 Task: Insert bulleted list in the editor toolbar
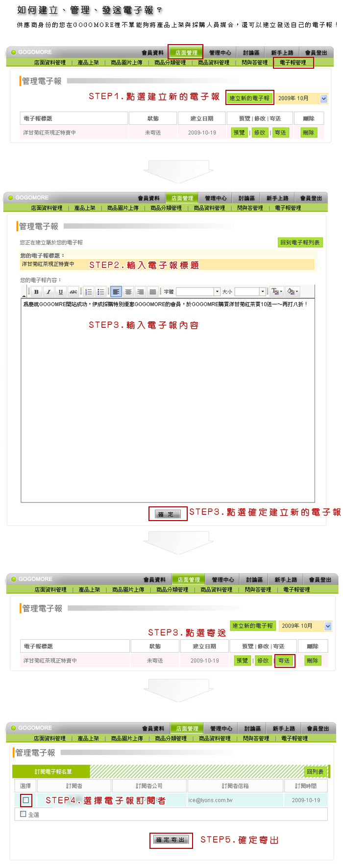point(100,291)
